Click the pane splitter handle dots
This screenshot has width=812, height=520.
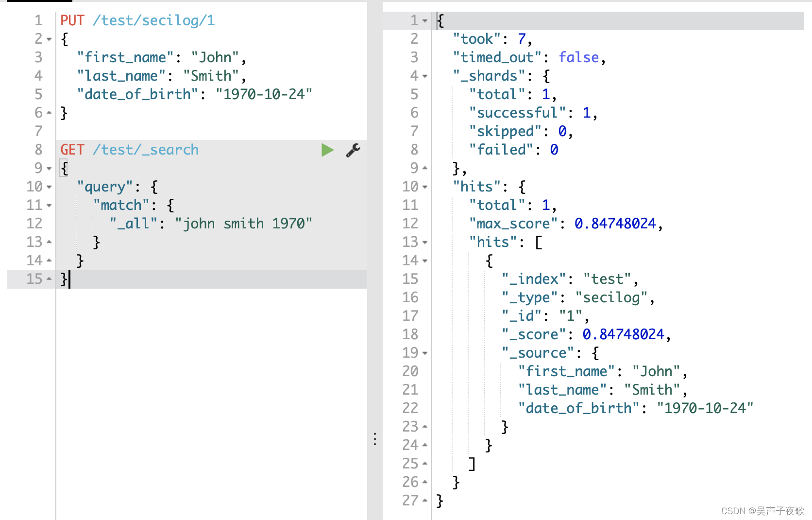[375, 439]
